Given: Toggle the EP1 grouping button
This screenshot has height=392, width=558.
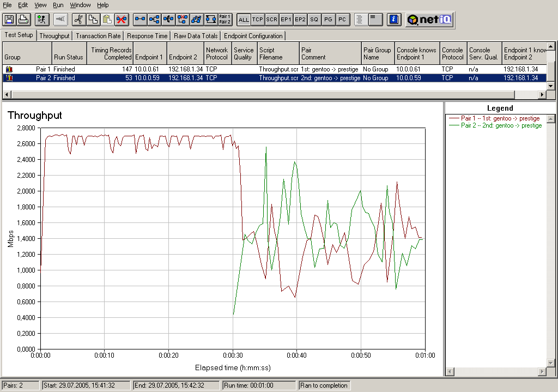Looking at the screenshot, I should [x=286, y=20].
